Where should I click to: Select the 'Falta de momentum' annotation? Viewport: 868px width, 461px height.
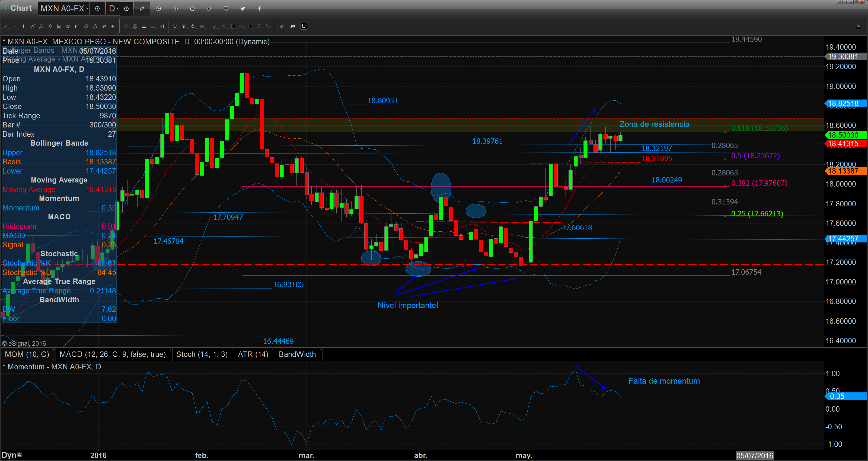[x=664, y=381]
